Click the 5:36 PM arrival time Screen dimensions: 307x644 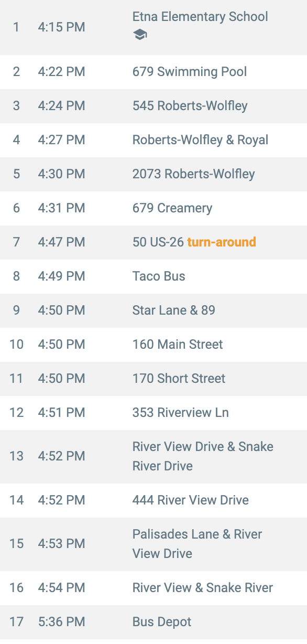pyautogui.click(x=61, y=622)
